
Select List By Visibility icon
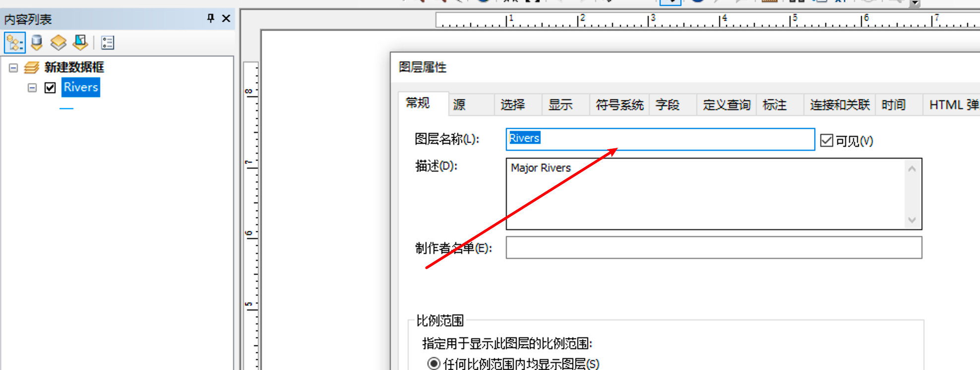(x=59, y=43)
